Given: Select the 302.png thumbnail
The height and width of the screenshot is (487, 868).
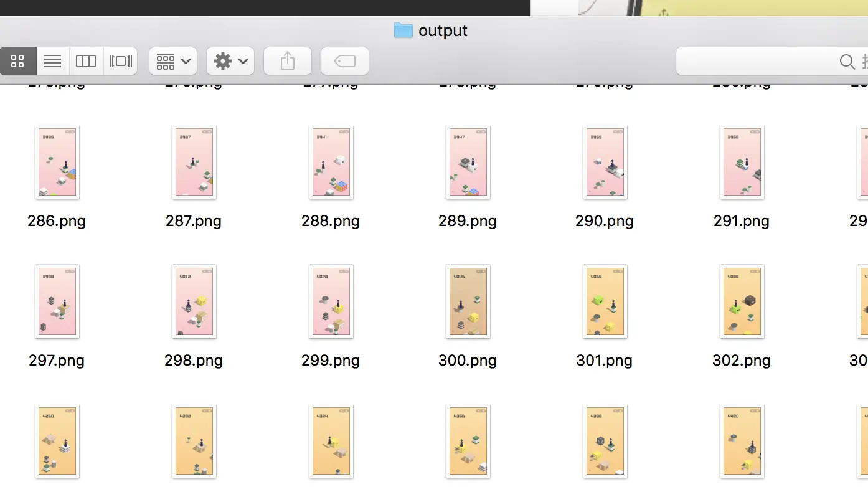Looking at the screenshot, I should (x=742, y=301).
